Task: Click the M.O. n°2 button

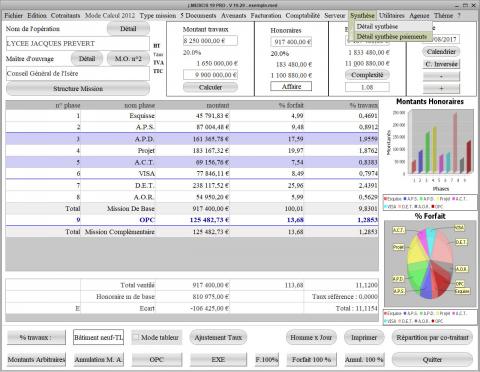Action: point(128,59)
